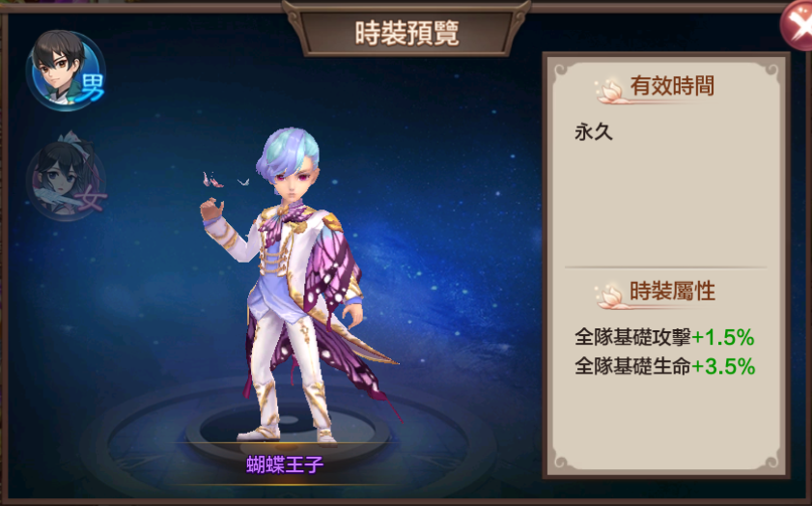
Task: Select the 有效時間 section header
Action: pyautogui.click(x=672, y=86)
